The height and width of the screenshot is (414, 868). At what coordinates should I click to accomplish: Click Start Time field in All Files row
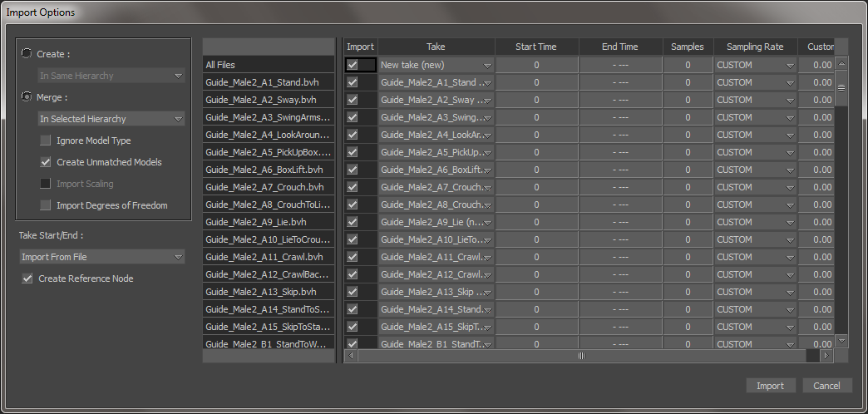click(x=536, y=65)
